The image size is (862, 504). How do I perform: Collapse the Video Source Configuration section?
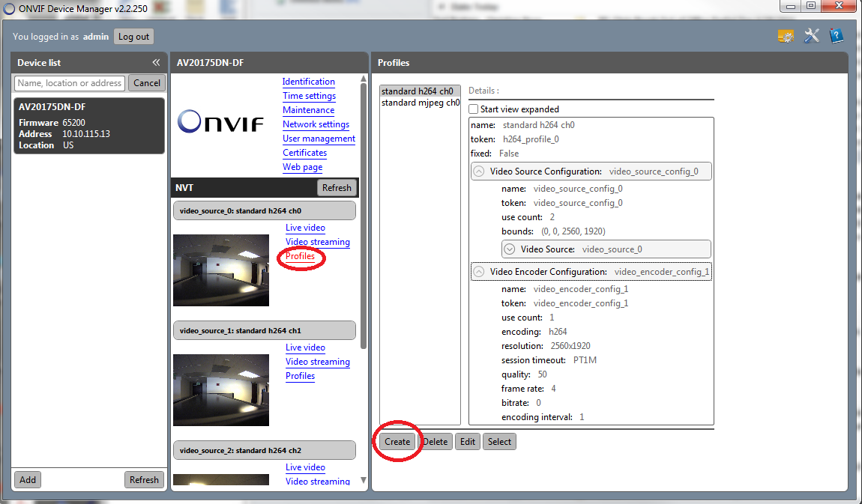point(479,171)
